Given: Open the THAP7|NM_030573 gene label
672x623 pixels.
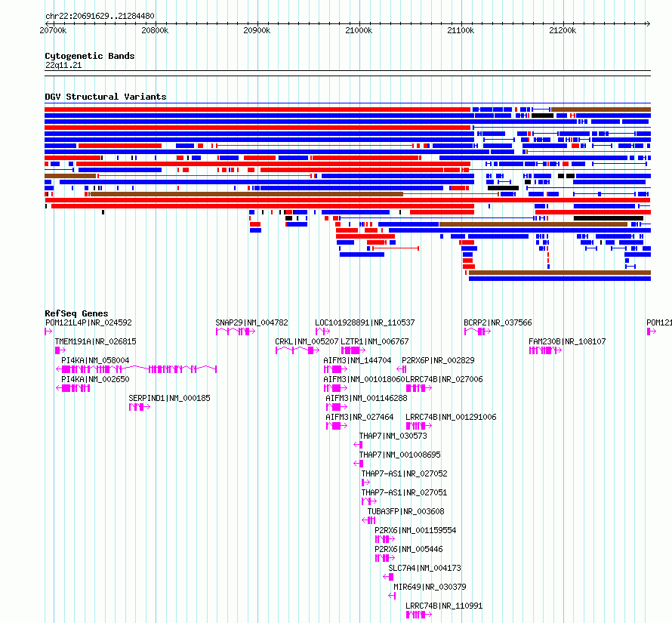Looking at the screenshot, I should [393, 436].
